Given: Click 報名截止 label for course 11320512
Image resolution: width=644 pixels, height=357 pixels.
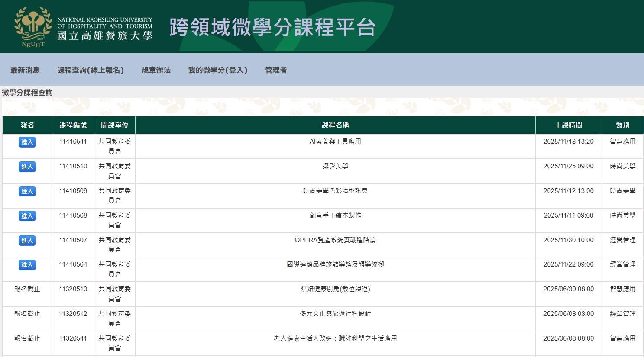Looking at the screenshot, I should coord(27,314).
